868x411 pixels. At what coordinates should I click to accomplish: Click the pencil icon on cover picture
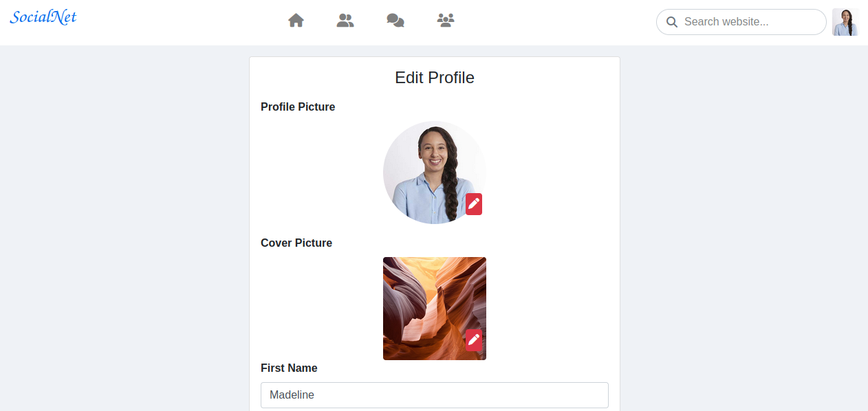pyautogui.click(x=474, y=340)
